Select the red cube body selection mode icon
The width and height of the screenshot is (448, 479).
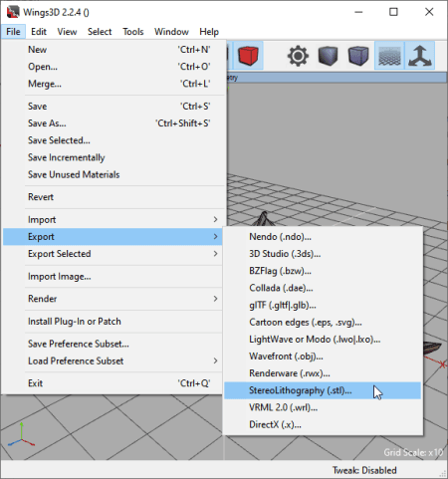click(x=248, y=56)
